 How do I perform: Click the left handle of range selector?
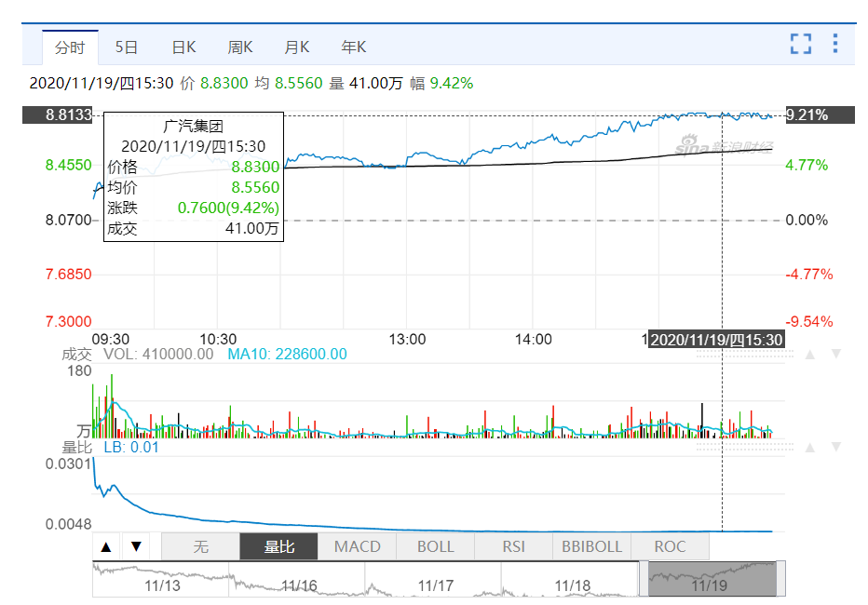coord(644,579)
